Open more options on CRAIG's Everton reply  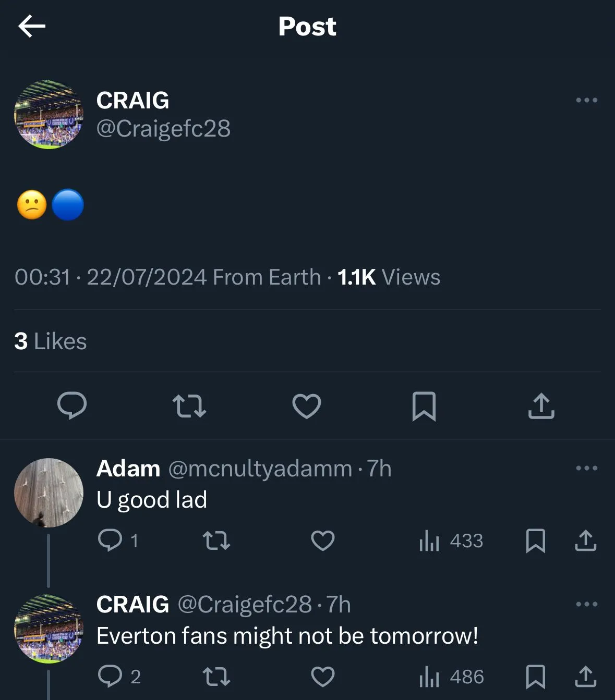click(586, 604)
